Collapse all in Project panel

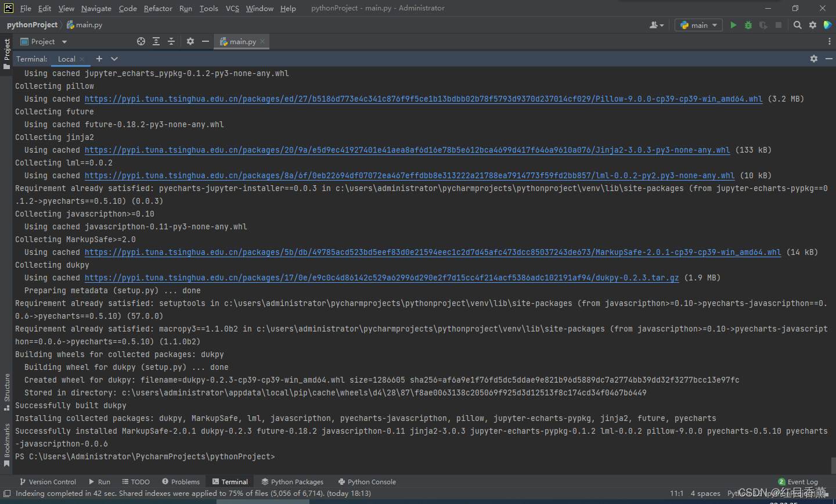click(171, 41)
